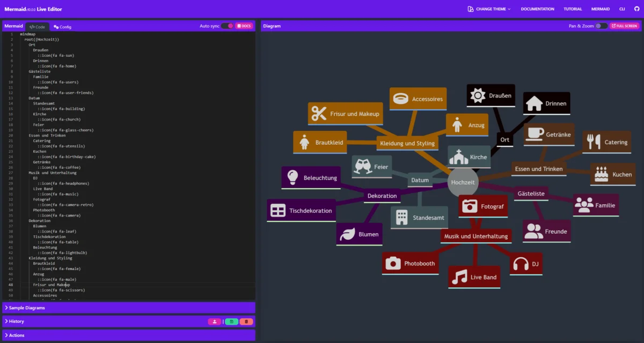Click the headphones icon on DJ node
644x343 pixels.
(x=521, y=264)
